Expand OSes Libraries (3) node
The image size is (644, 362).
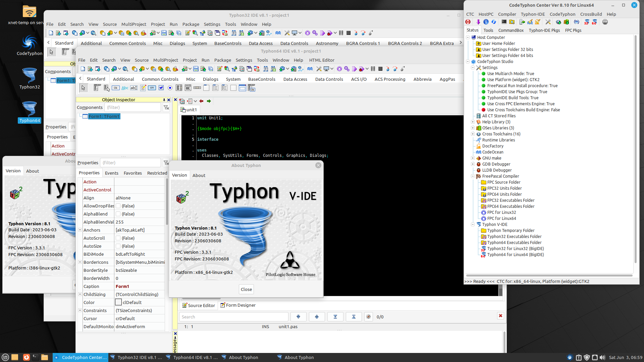tap(473, 128)
